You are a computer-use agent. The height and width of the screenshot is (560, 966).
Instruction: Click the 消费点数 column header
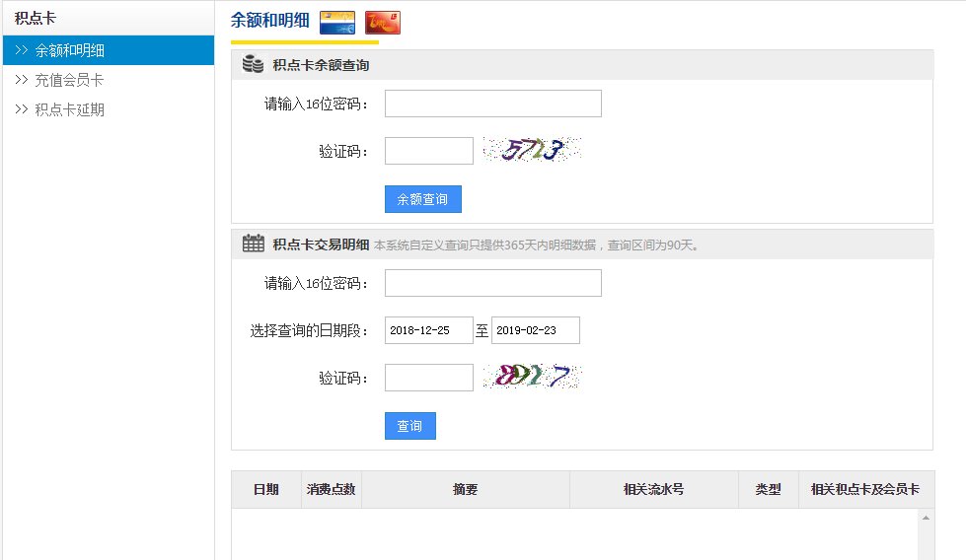[x=332, y=489]
